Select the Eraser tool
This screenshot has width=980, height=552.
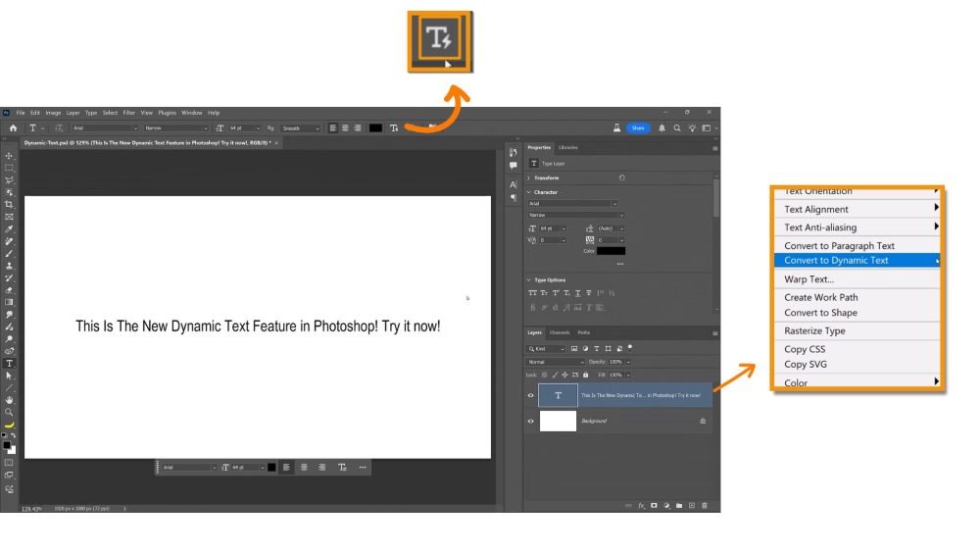tap(9, 290)
